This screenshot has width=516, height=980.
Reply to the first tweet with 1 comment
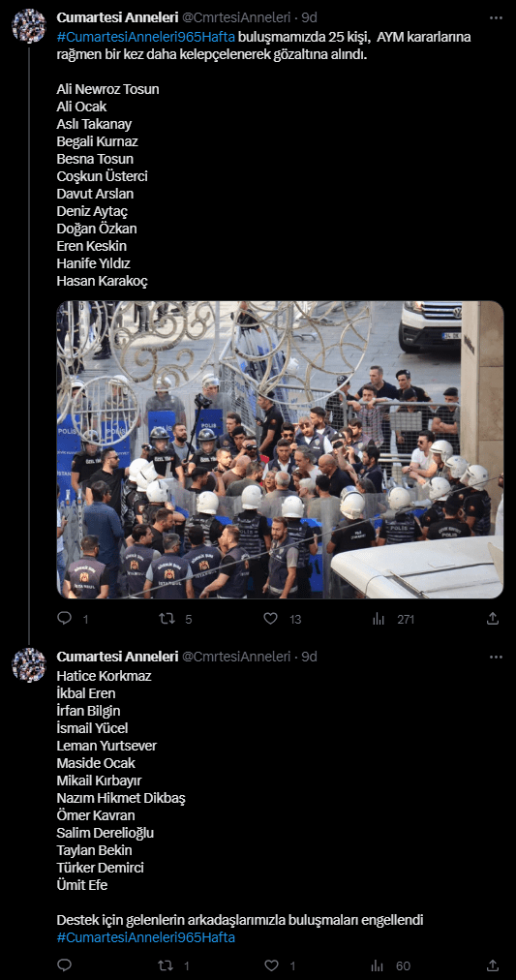click(64, 619)
